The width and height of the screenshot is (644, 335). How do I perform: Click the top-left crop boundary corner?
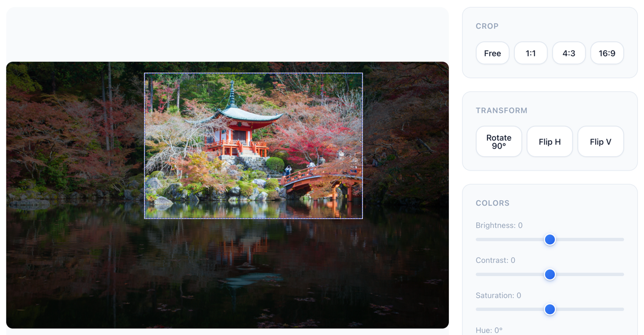pos(145,73)
